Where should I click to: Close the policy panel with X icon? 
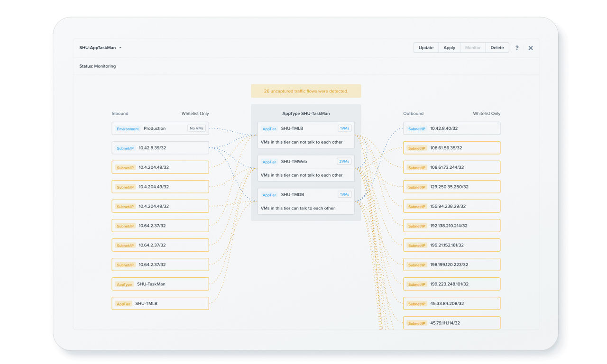[x=531, y=48]
